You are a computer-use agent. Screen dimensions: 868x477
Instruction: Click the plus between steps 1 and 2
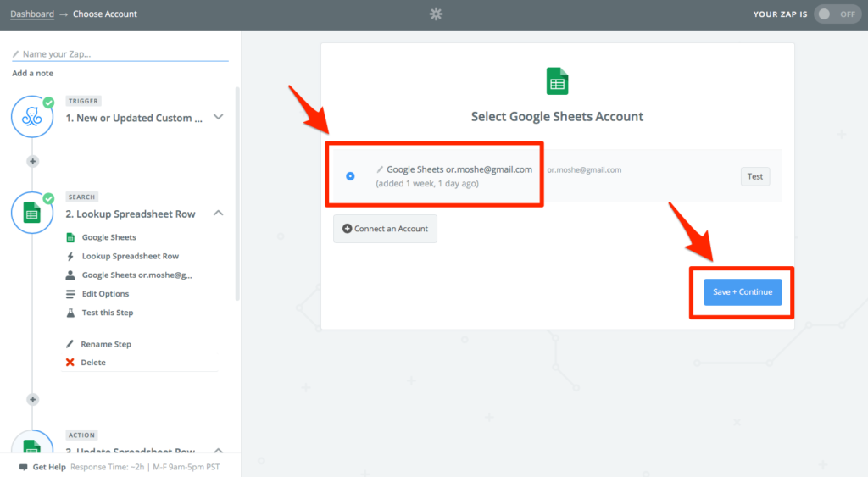[x=33, y=162]
